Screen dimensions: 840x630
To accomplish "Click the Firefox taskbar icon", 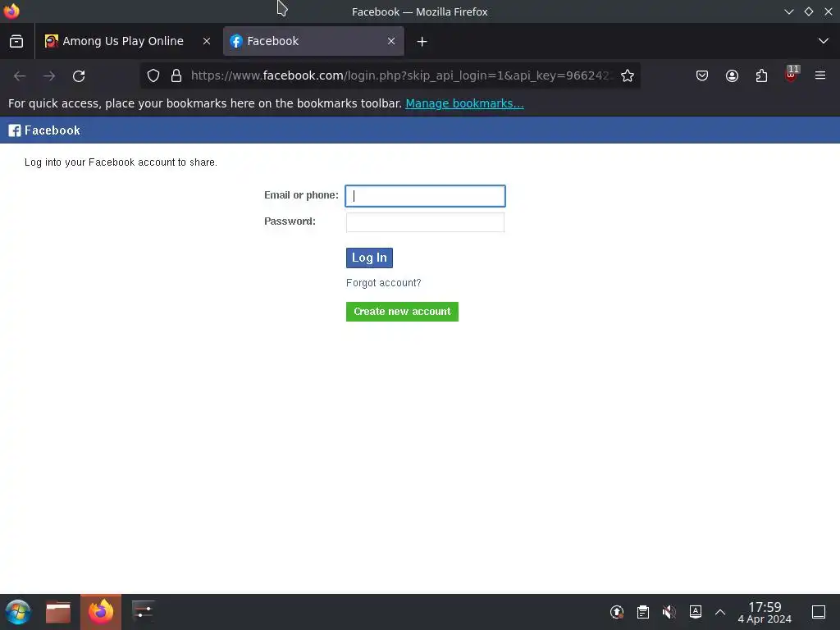I will click(x=101, y=612).
